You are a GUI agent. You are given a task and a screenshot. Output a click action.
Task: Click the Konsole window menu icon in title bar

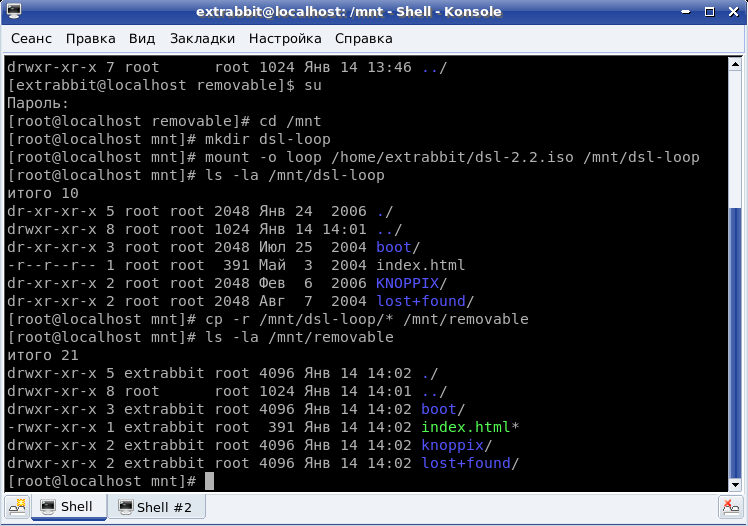12,11
